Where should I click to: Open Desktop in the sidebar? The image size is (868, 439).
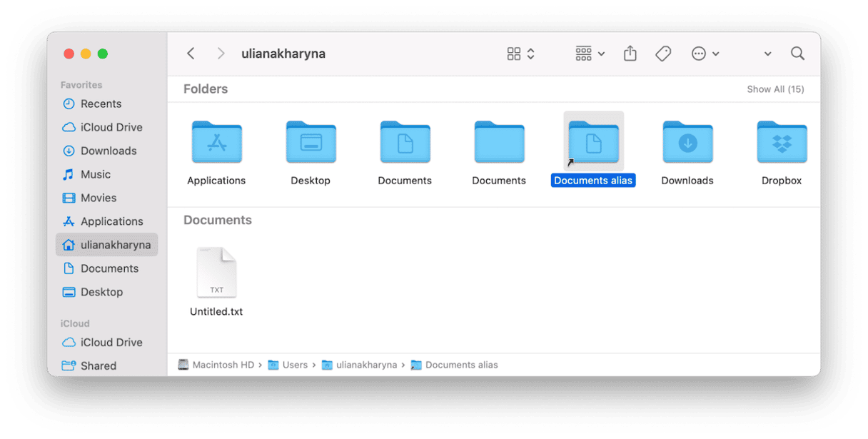point(107,292)
